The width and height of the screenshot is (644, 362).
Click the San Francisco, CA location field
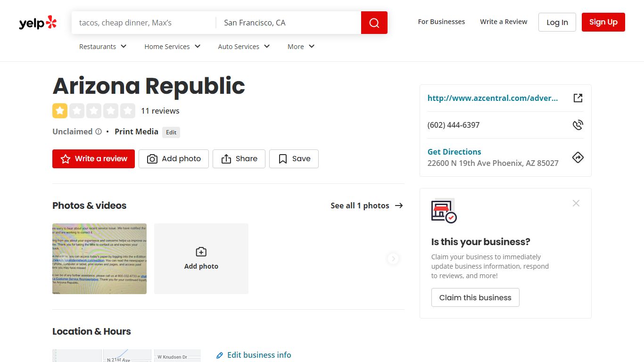(289, 23)
